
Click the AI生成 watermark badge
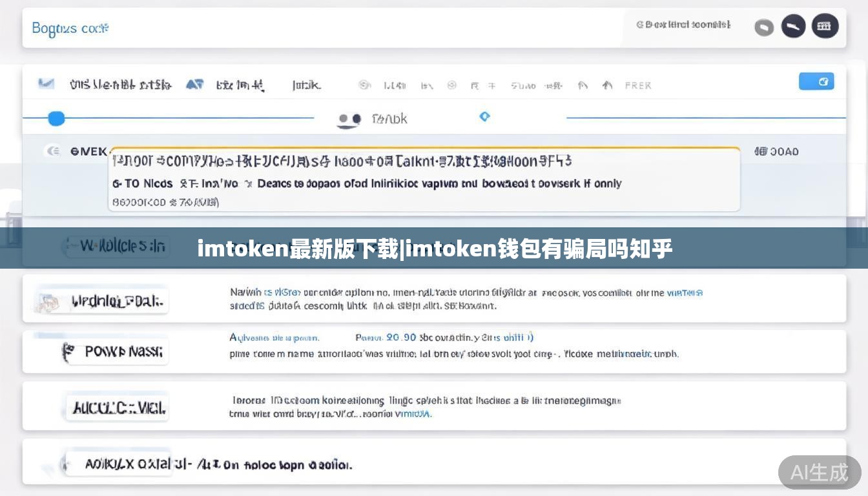[x=819, y=472]
